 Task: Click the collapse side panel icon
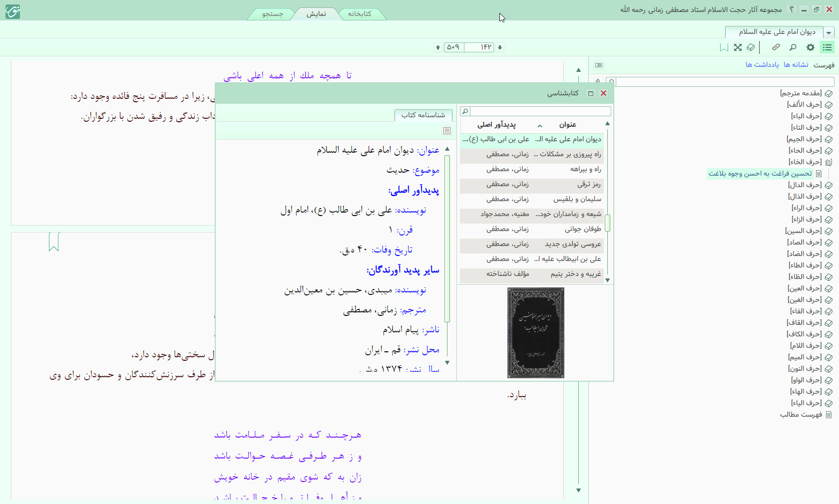(x=599, y=65)
